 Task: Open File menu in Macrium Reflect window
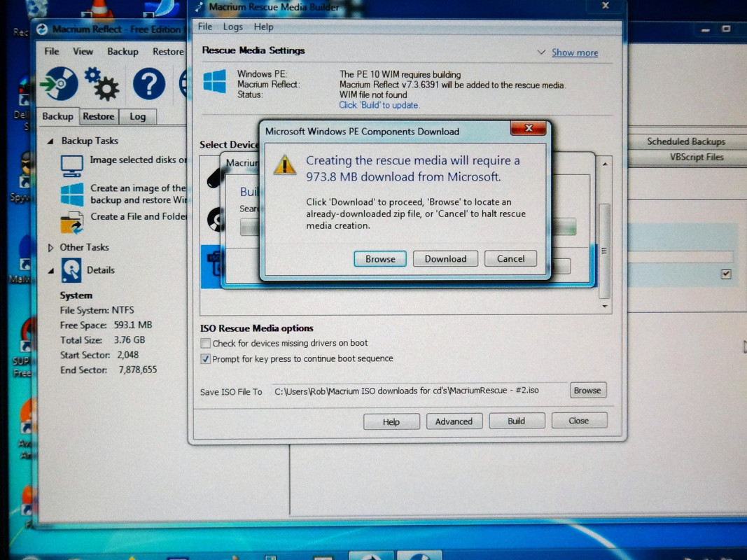(51, 51)
